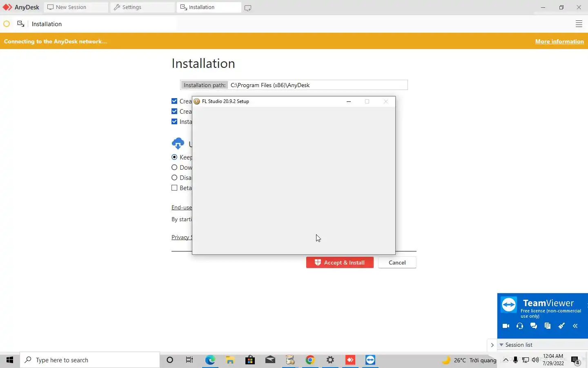
Task: Select the 'Keep' radio option
Action: 174,157
